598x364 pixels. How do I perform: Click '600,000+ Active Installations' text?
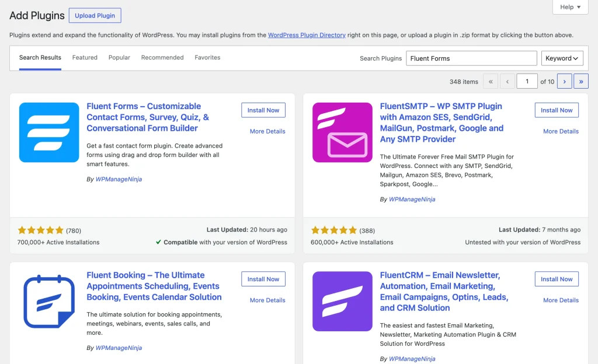tap(352, 242)
